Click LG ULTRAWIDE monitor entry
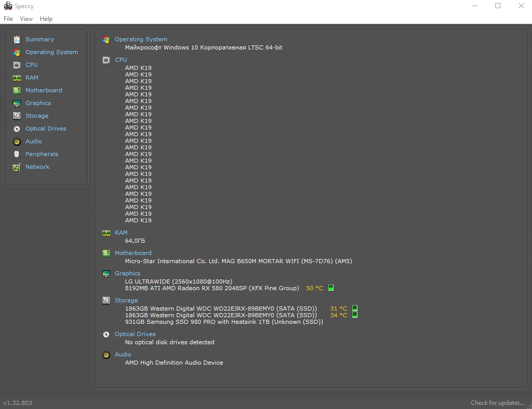532x409 pixels. tap(179, 281)
